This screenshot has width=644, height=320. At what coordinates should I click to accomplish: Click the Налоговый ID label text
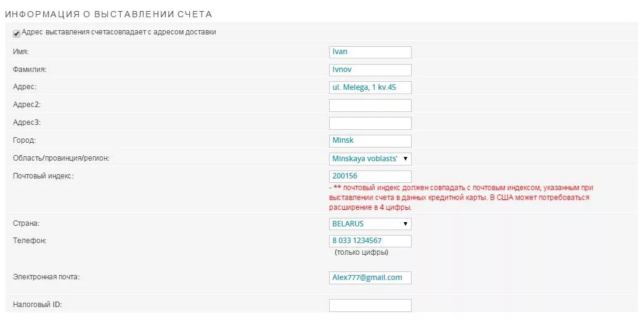(x=38, y=305)
